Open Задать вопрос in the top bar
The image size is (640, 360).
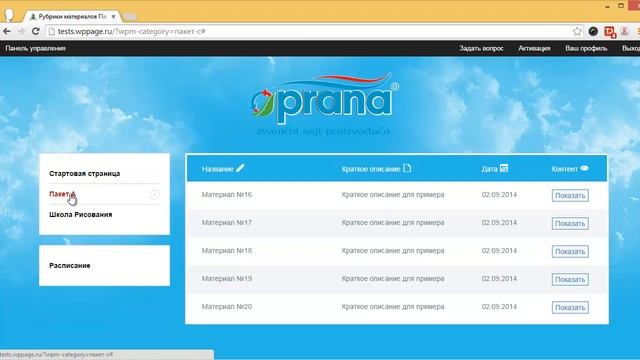coord(481,48)
